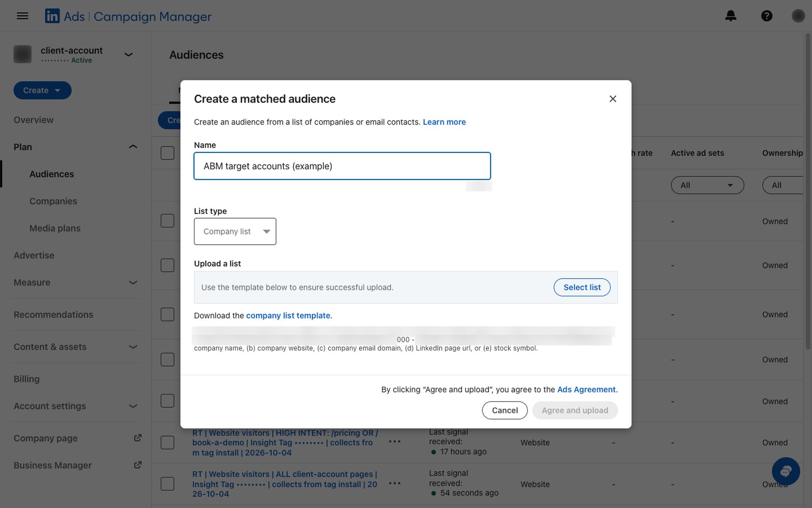The width and height of the screenshot is (812, 508).
Task: Open Companies in the sidebar
Action: click(x=53, y=201)
